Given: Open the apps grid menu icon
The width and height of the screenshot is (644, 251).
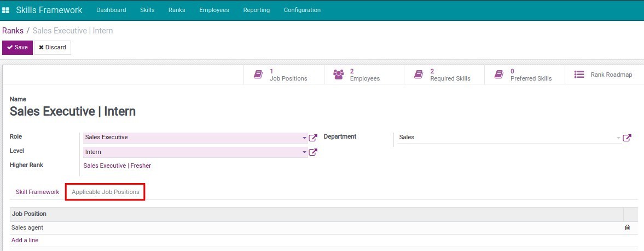Looking at the screenshot, I should tap(6, 10).
